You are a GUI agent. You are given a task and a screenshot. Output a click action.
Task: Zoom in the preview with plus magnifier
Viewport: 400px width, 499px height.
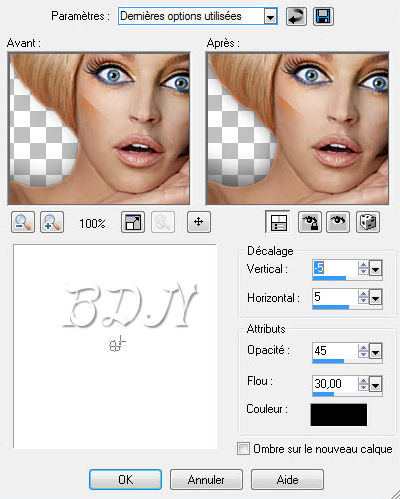coord(52,222)
